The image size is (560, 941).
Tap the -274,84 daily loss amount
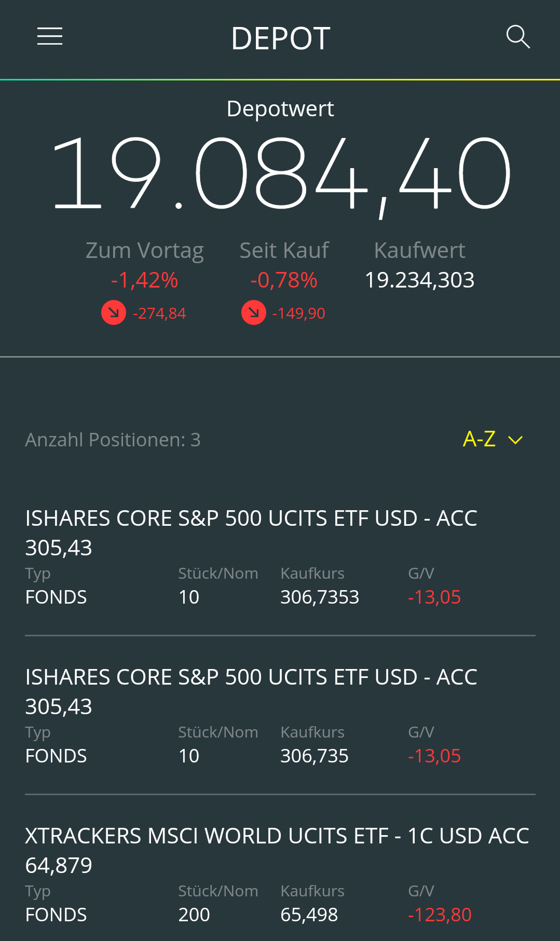point(159,313)
